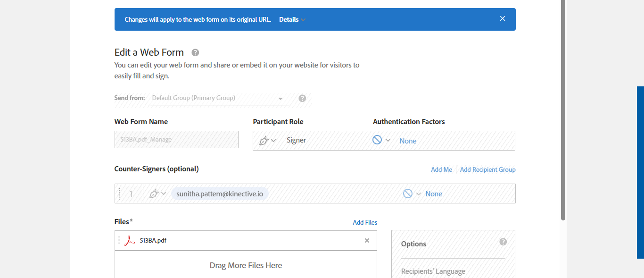Click the Add Me link
Screen dimensions: 644x278
point(441,169)
